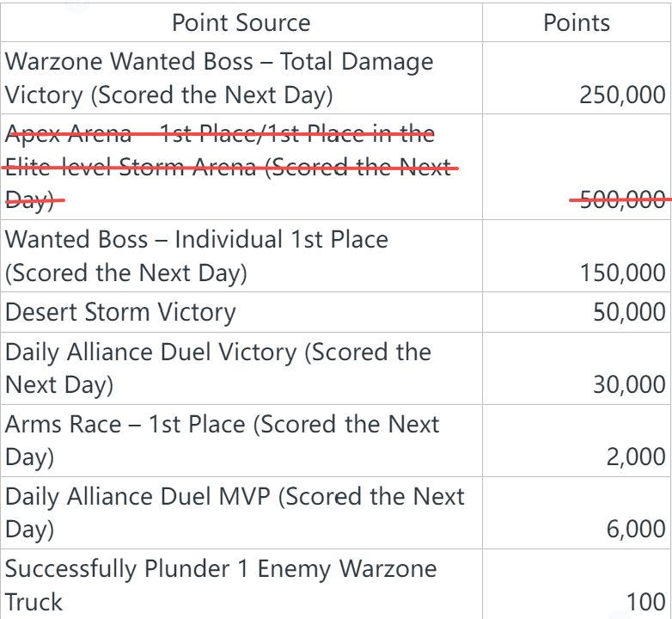Viewport: 672px width, 619px height.
Task: Select the Warzone Wanted Boss Total Damage cell
Action: 220,78
